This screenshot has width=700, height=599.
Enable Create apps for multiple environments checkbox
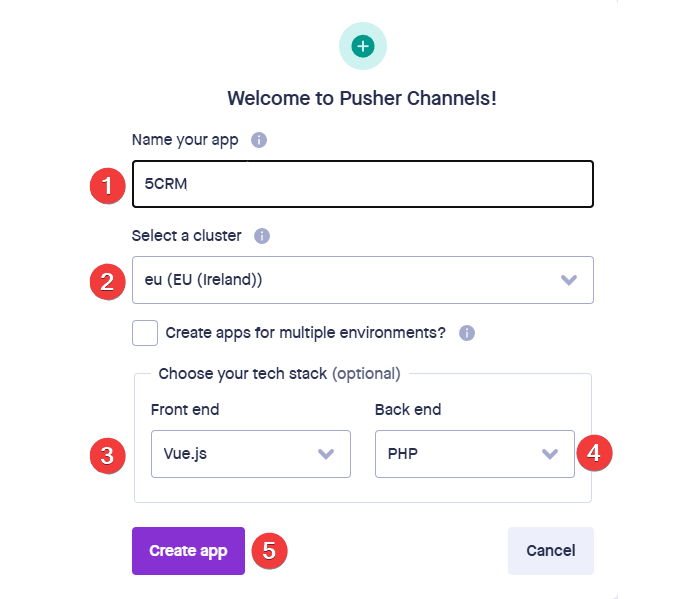point(145,333)
